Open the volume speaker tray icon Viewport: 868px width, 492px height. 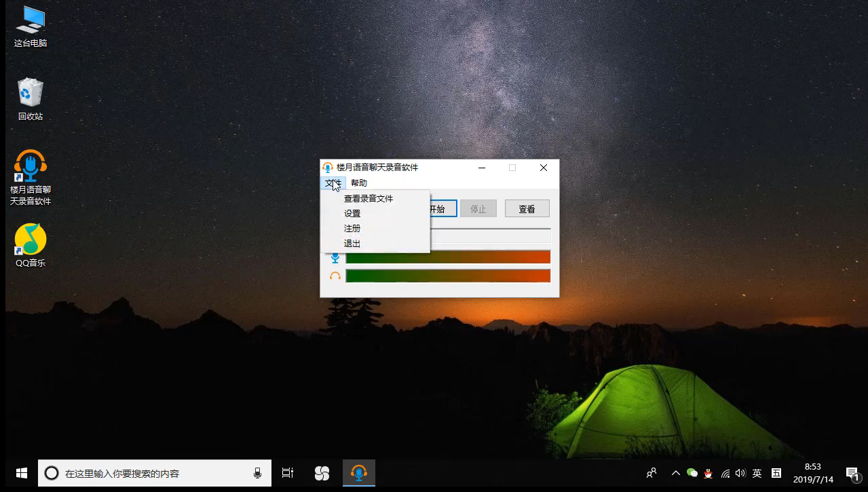(x=740, y=473)
